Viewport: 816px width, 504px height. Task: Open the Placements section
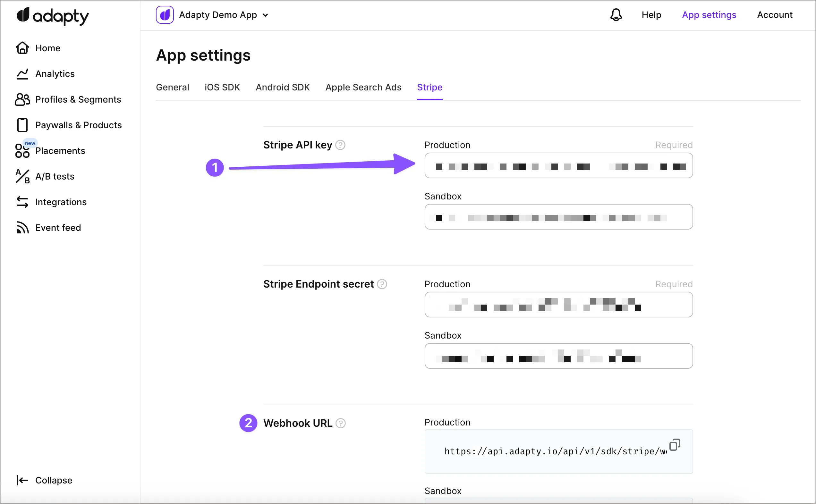[60, 151]
